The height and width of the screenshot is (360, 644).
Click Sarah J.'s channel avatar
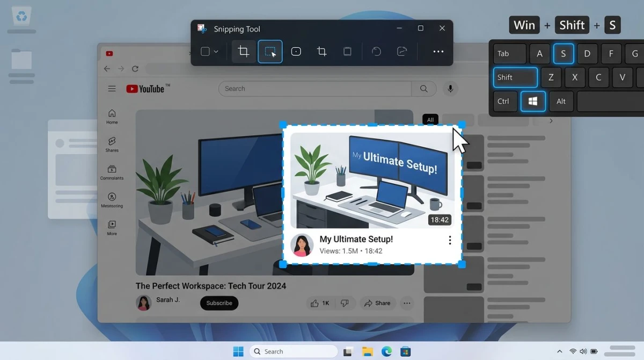pos(143,303)
